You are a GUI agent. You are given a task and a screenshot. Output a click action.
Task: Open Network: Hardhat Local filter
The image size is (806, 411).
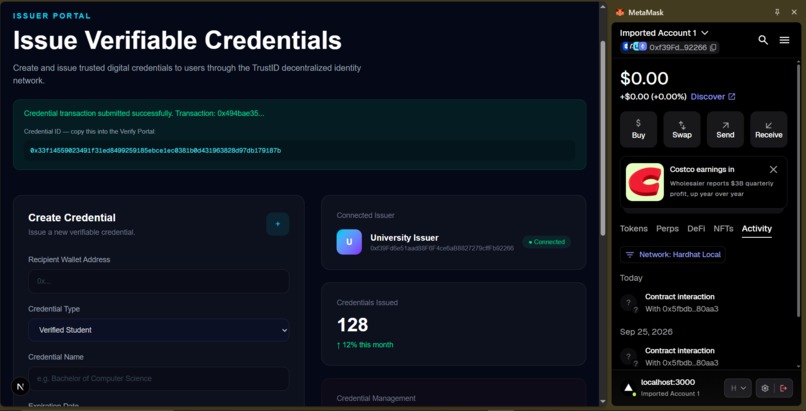tap(673, 255)
